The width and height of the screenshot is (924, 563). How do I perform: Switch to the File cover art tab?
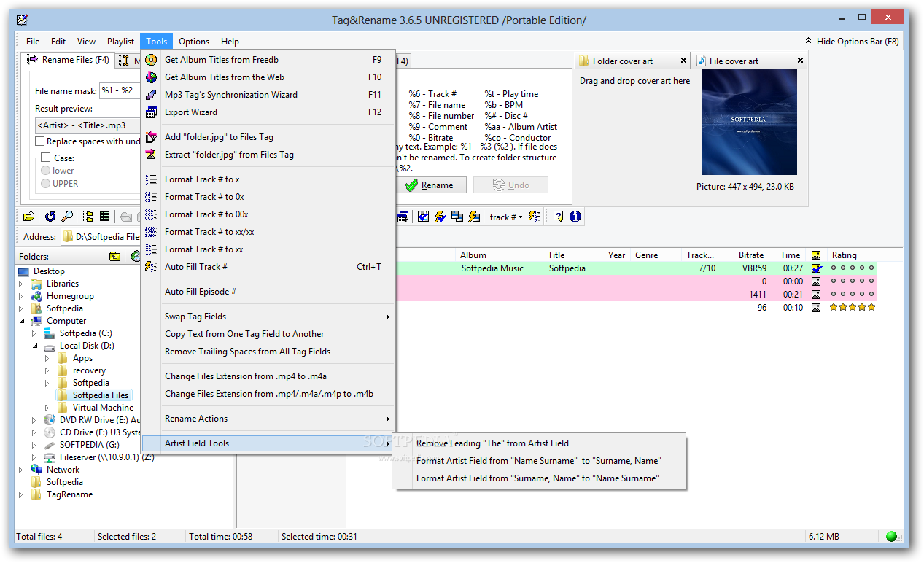(x=734, y=61)
